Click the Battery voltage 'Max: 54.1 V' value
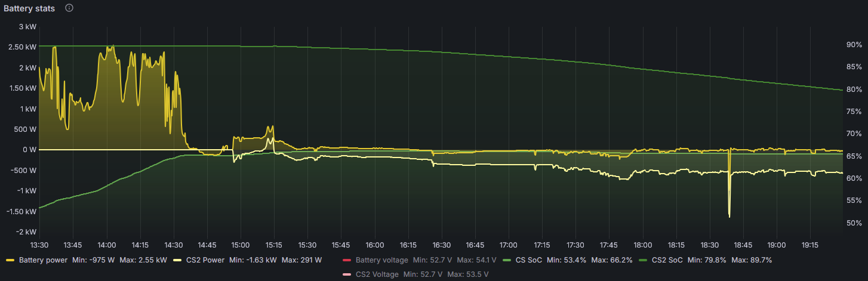 tap(476, 260)
